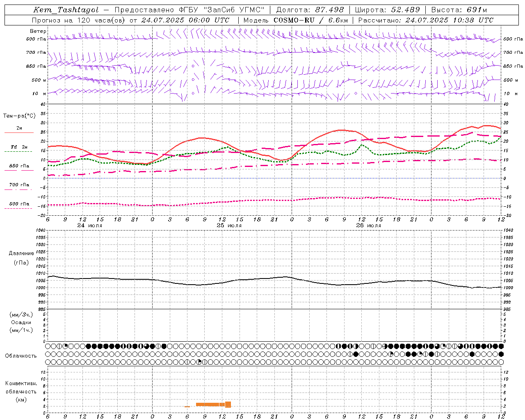Click the '25 июля' date label
Screen dimensions: 525x420
(229, 225)
